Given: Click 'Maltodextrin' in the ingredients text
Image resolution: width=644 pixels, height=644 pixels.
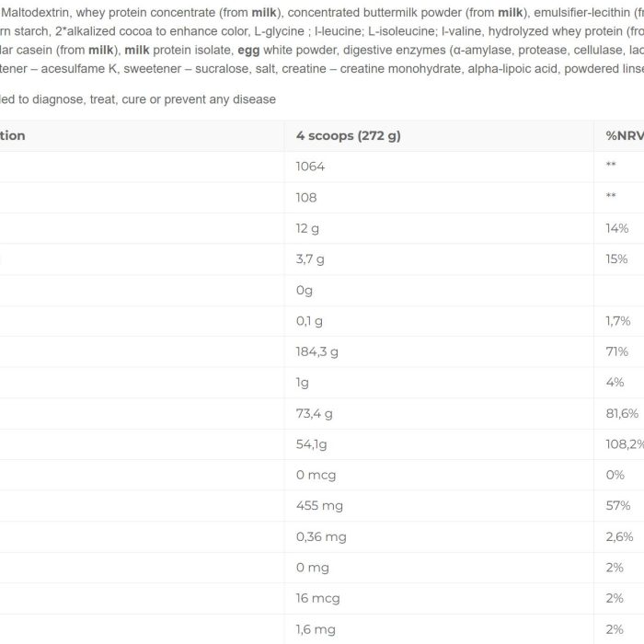Looking at the screenshot, I should 35,12.
